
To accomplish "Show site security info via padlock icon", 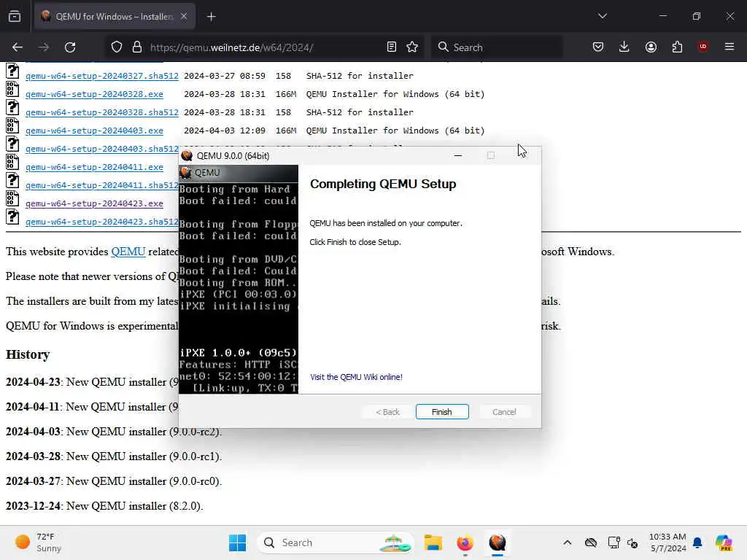I will (x=137, y=47).
